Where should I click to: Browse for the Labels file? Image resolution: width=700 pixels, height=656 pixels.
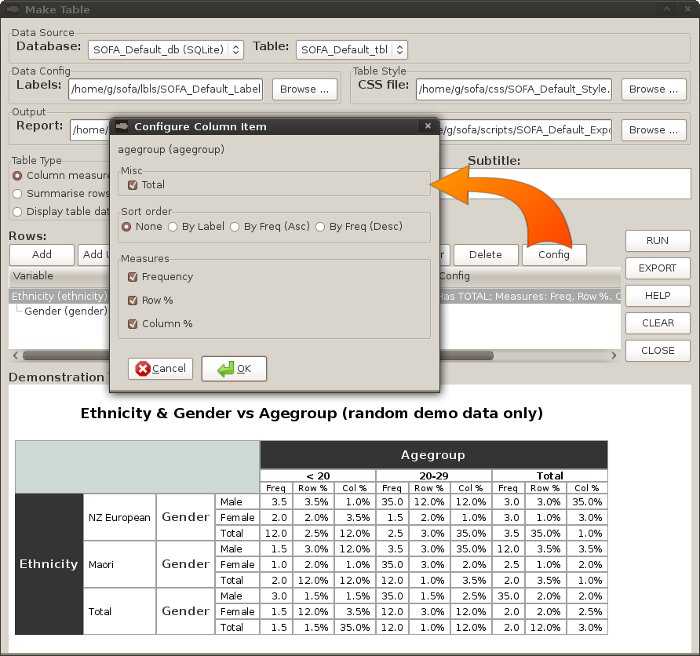click(x=304, y=89)
